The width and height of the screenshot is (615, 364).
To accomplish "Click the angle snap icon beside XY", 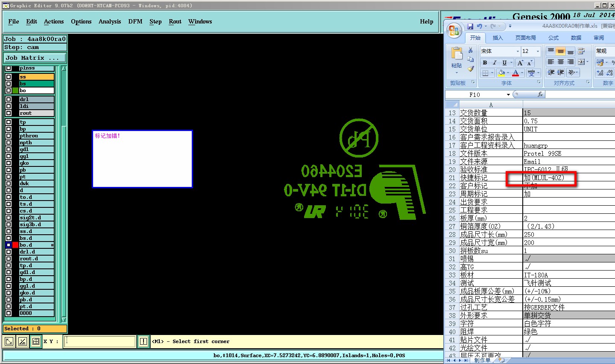I will coord(22,341).
